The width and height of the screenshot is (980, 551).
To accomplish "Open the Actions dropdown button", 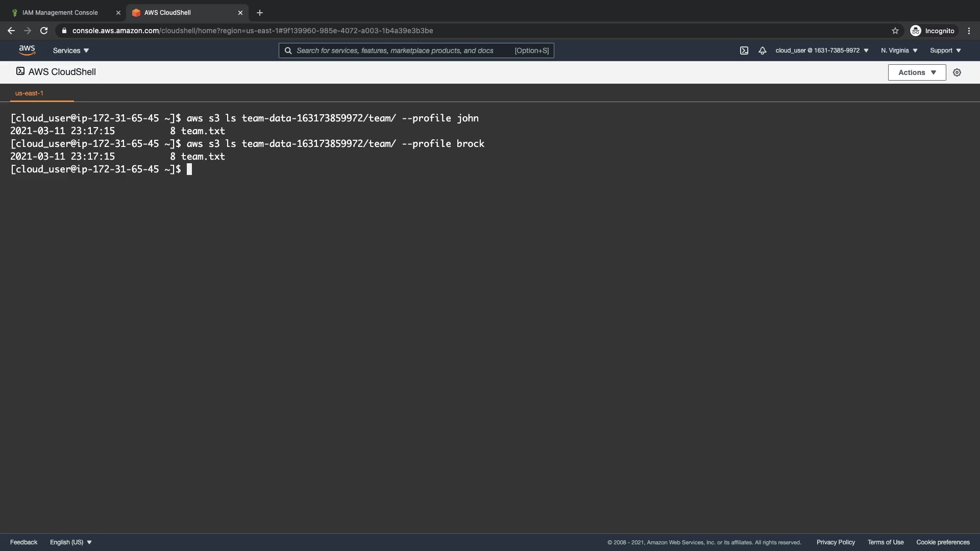I will 917,72.
